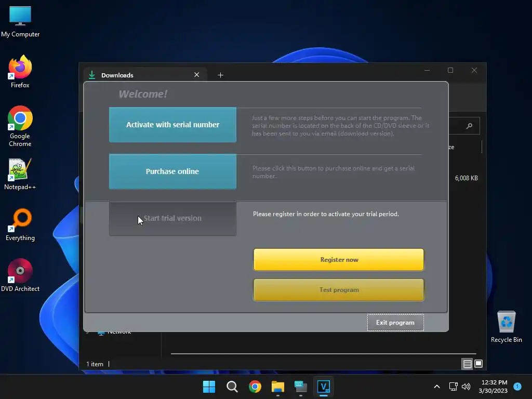Select the DVD Architect desktop shortcut
The image size is (532, 399).
pyautogui.click(x=20, y=275)
